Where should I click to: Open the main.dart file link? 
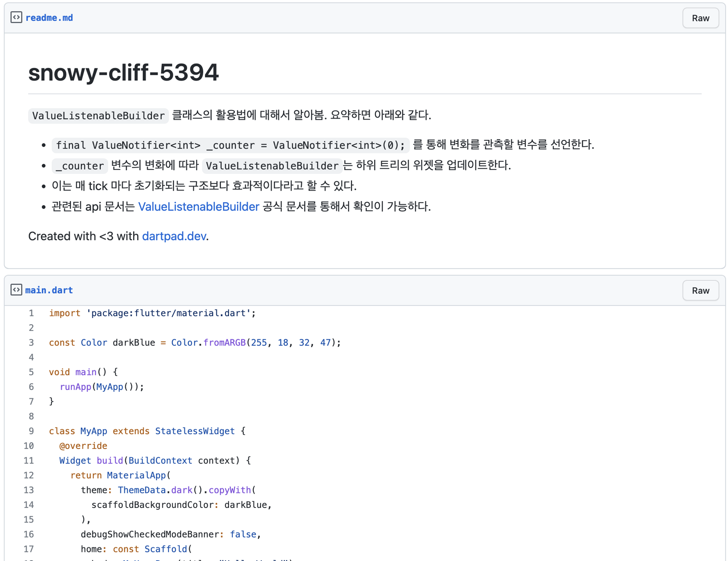[49, 290]
